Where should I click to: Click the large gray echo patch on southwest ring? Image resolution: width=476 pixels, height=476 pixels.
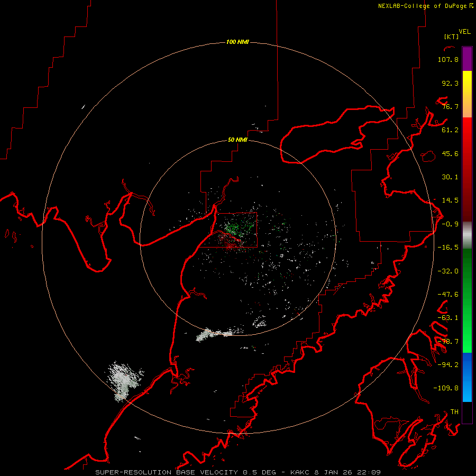[x=124, y=380]
